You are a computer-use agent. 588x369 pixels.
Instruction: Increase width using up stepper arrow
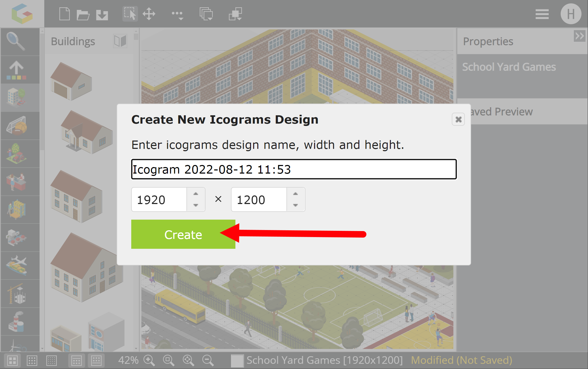coord(196,194)
